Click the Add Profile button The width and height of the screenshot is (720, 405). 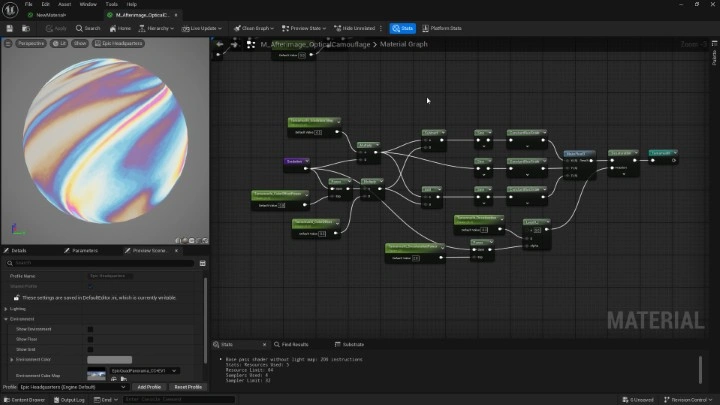tap(149, 387)
